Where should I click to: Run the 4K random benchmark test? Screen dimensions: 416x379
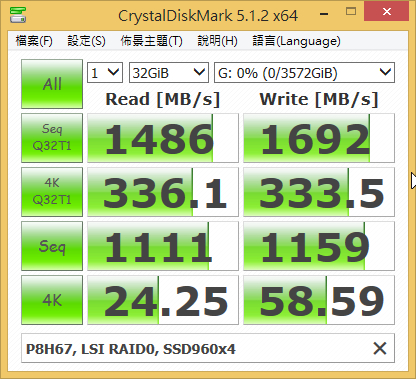click(x=52, y=300)
